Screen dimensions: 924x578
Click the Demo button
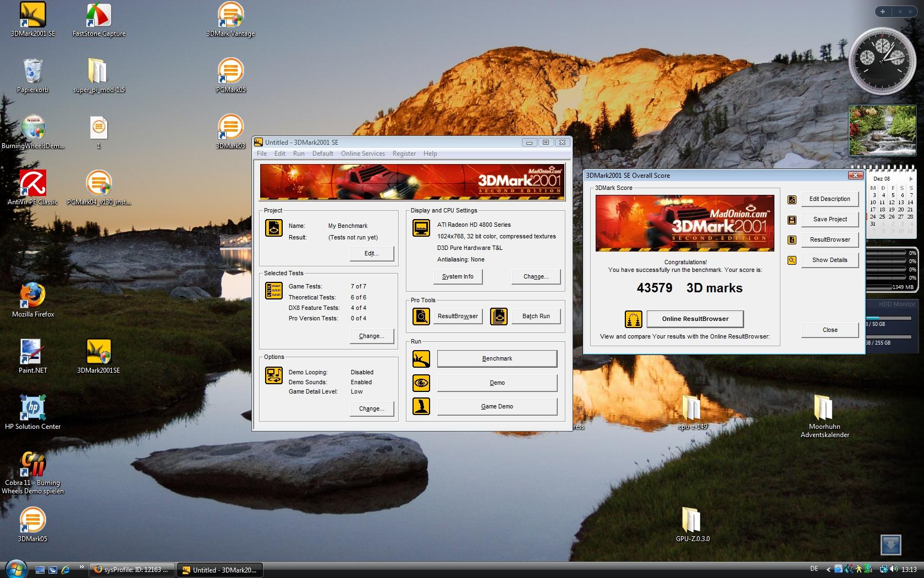coord(497,383)
